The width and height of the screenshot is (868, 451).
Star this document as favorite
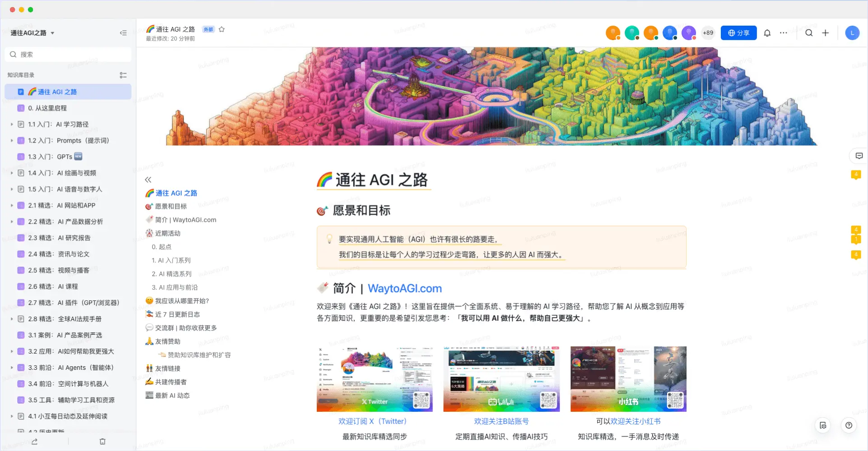(222, 29)
